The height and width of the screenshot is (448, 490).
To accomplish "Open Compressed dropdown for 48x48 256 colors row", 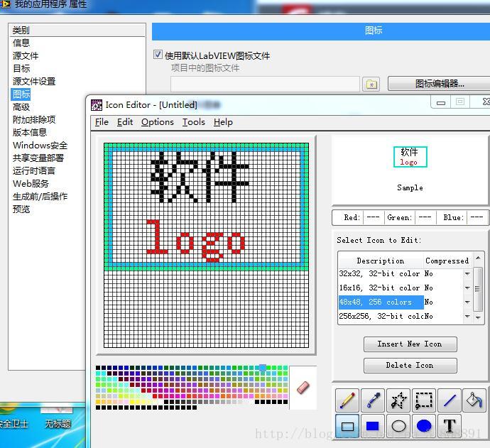I will tap(467, 302).
